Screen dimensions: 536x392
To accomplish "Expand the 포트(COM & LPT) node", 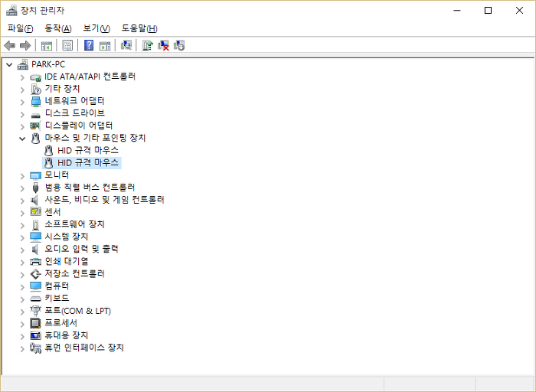I will point(22,312).
